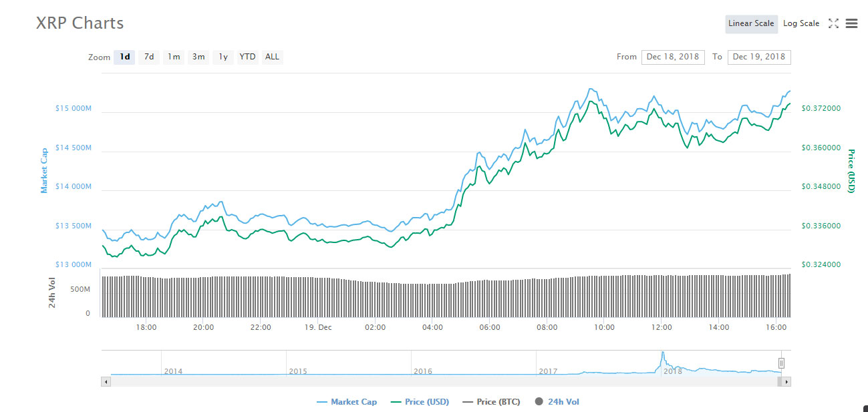Viewport: 868px width, 412px height.
Task: Click the navigator right range handle
Action: coord(781,363)
